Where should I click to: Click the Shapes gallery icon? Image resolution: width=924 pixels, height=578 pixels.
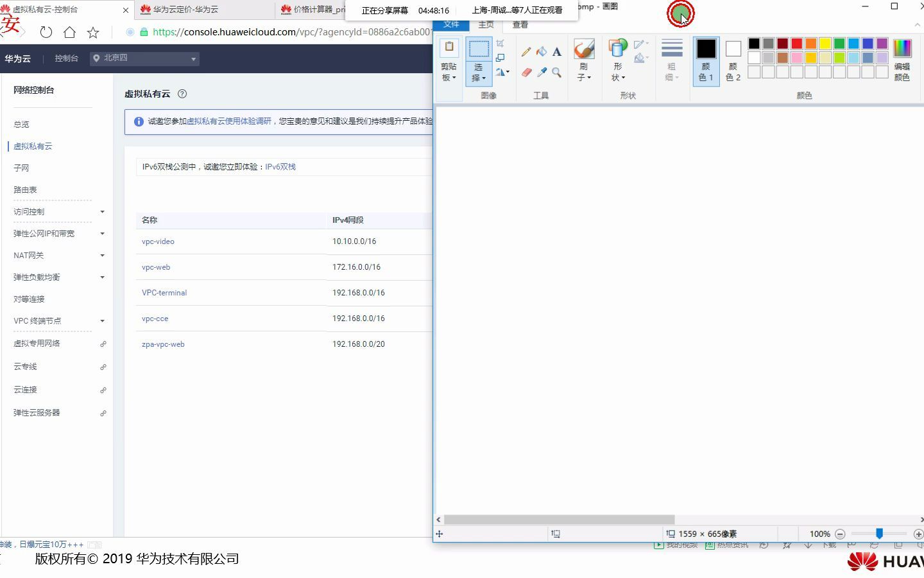(618, 49)
